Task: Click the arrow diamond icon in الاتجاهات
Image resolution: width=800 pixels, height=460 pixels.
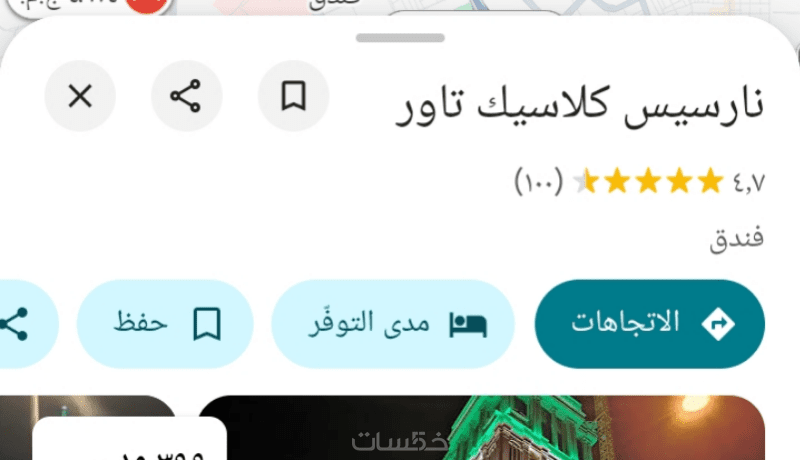Action: [x=718, y=323]
